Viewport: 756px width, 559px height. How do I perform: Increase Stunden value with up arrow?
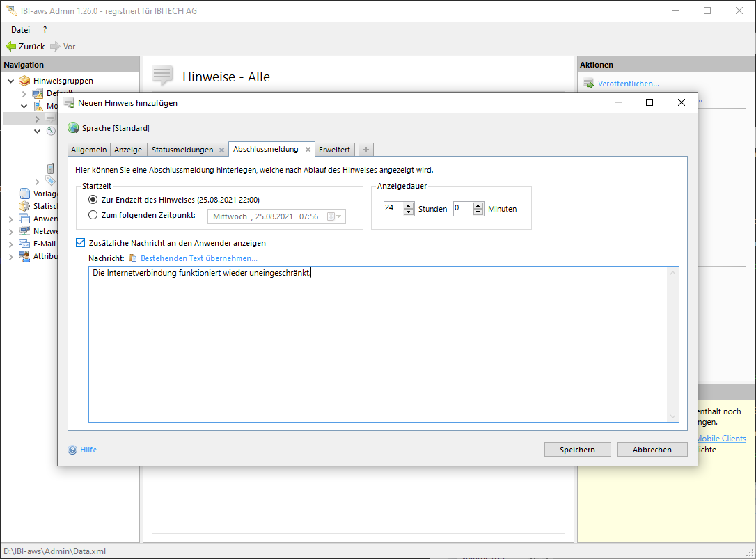click(x=409, y=205)
